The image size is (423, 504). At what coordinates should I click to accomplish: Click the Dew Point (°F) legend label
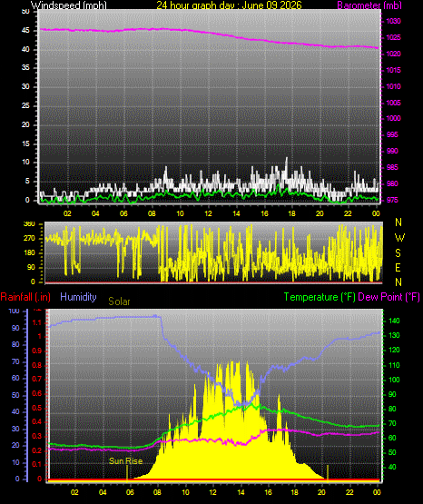pyautogui.click(x=389, y=297)
